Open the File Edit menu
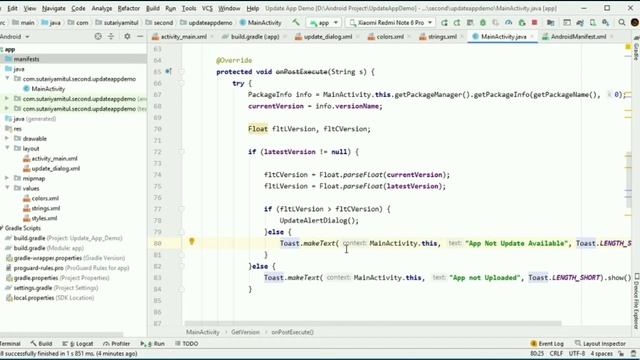This screenshot has width=640, height=360. tap(12, 8)
